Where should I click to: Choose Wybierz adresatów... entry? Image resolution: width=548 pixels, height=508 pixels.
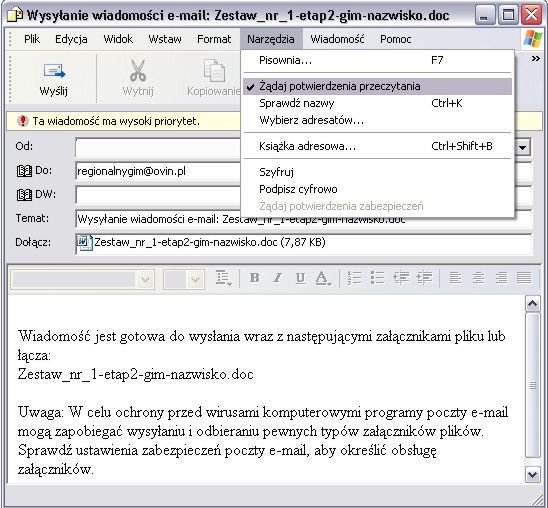click(x=377, y=121)
